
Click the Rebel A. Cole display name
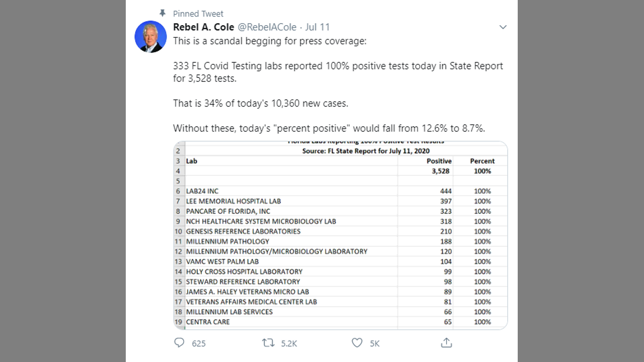coord(203,27)
